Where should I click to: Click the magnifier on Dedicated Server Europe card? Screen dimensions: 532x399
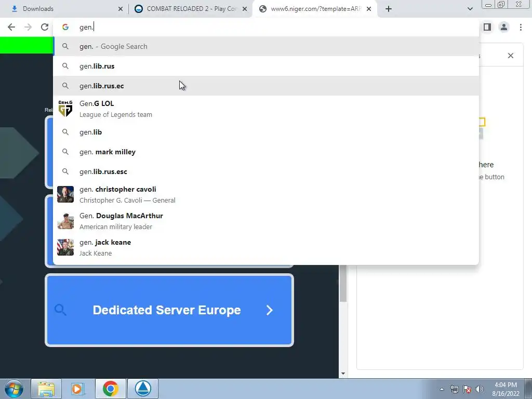coord(60,310)
